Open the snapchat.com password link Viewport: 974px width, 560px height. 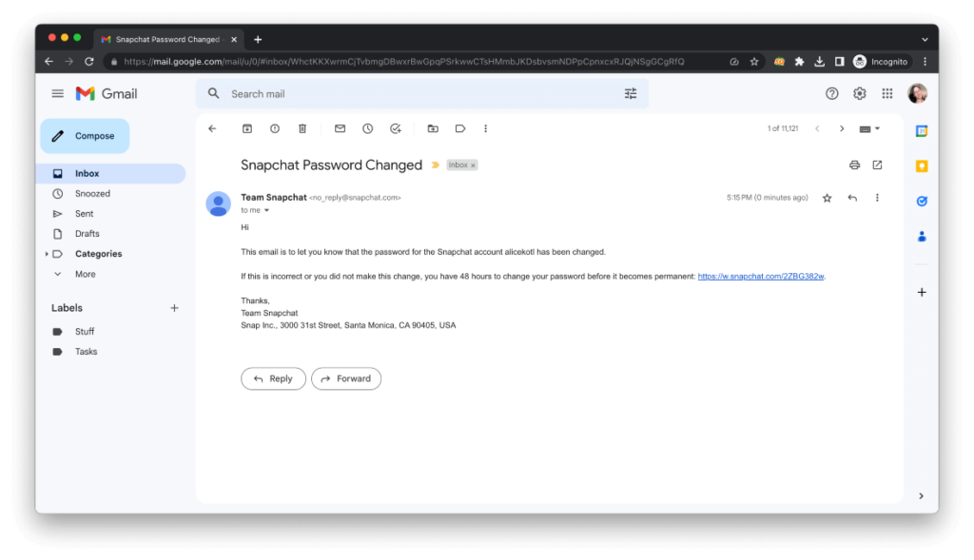761,276
